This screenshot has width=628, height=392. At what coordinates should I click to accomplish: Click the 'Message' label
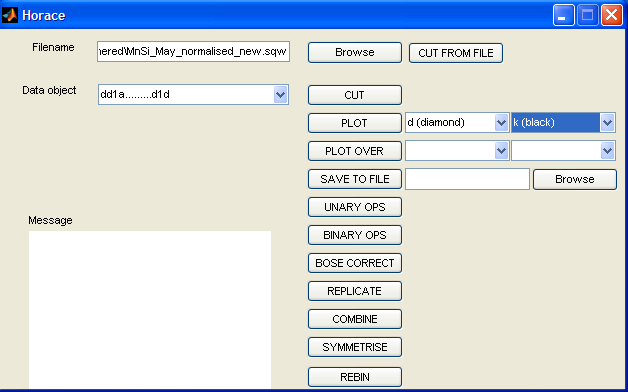pyautogui.click(x=50, y=220)
